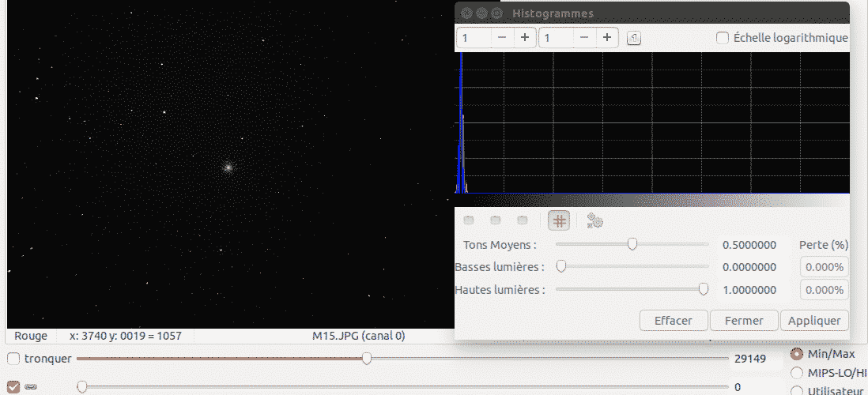868x395 pixels.
Task: Click the Basses lumières slider handle
Action: [560, 267]
